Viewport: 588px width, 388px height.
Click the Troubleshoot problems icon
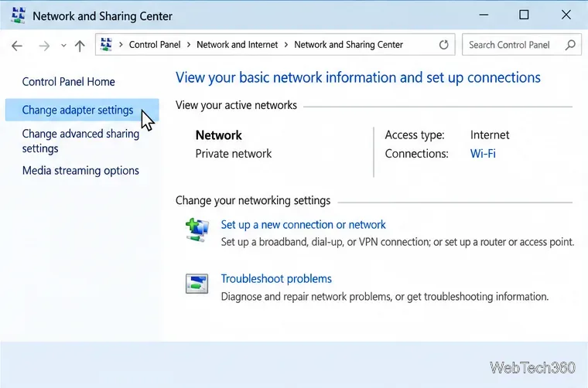pos(197,284)
